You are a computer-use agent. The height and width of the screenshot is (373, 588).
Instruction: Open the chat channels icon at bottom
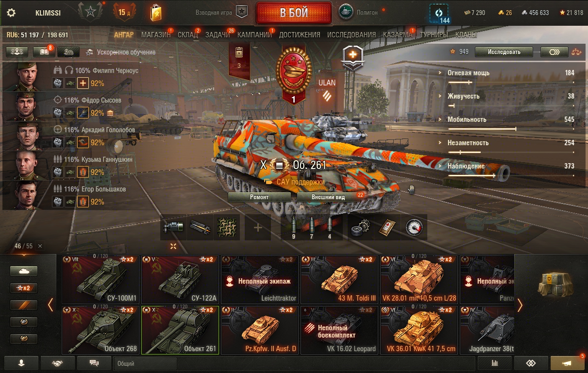tap(94, 363)
